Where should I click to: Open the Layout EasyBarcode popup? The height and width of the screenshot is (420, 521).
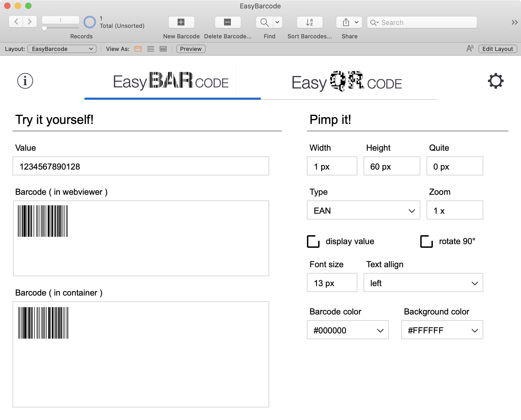pos(62,49)
